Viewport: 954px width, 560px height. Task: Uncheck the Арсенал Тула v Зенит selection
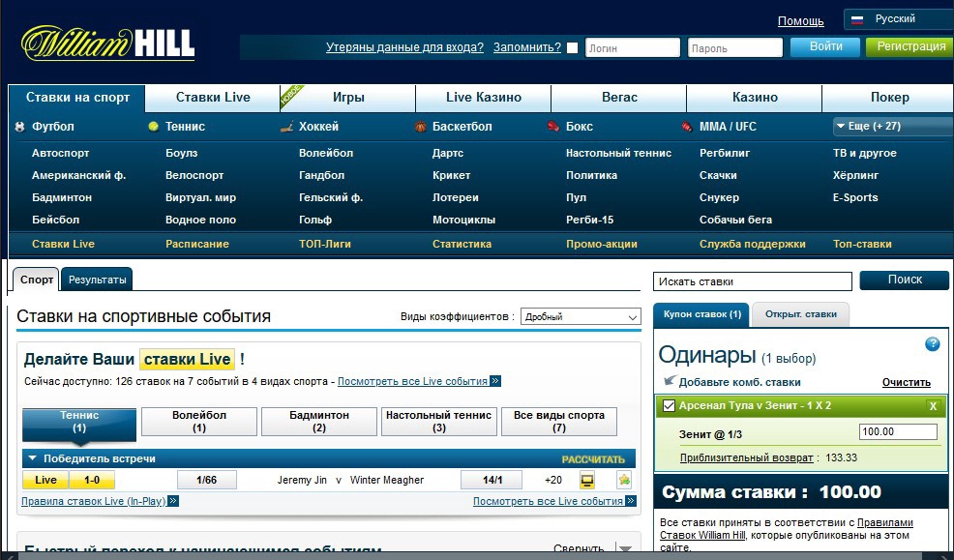[669, 405]
